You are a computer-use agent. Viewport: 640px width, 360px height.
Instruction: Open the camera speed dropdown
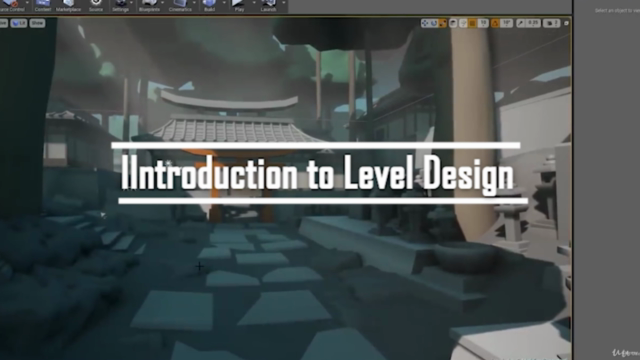point(551,23)
